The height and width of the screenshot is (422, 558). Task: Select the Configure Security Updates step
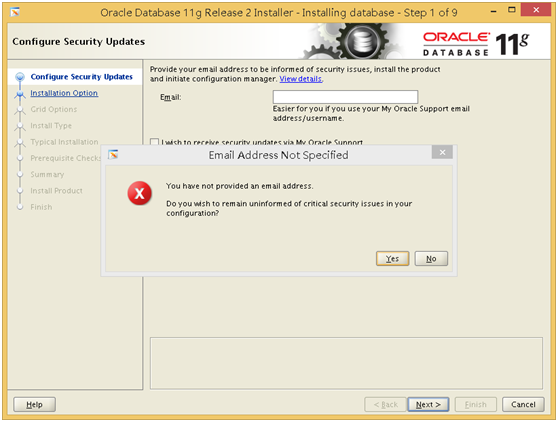[81, 77]
